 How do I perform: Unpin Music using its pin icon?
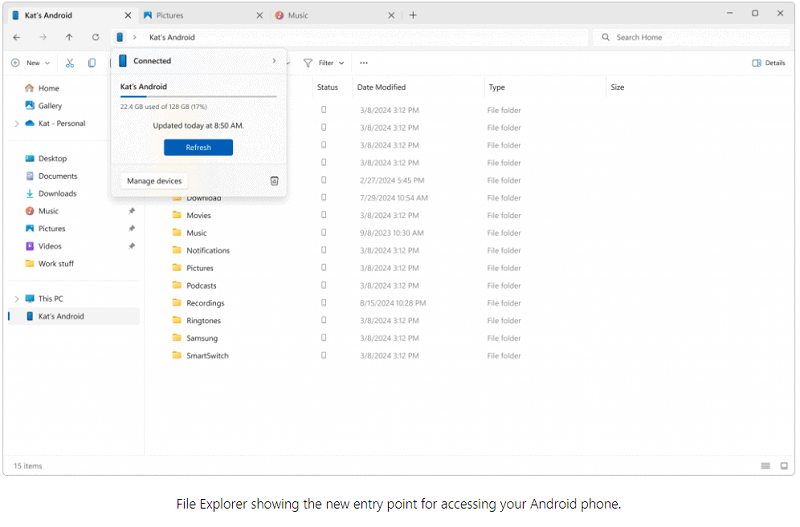click(x=132, y=211)
